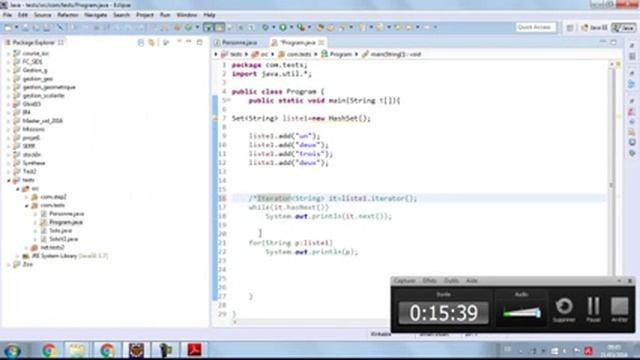Viewport: 640px width, 360px height.
Task: Open the recorder Aide menu
Action: pyautogui.click(x=472, y=281)
